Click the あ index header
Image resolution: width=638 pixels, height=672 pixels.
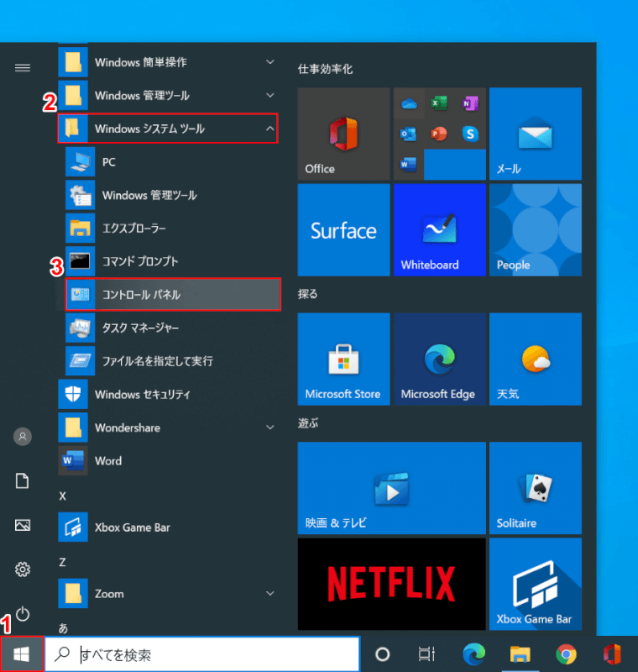click(63, 627)
